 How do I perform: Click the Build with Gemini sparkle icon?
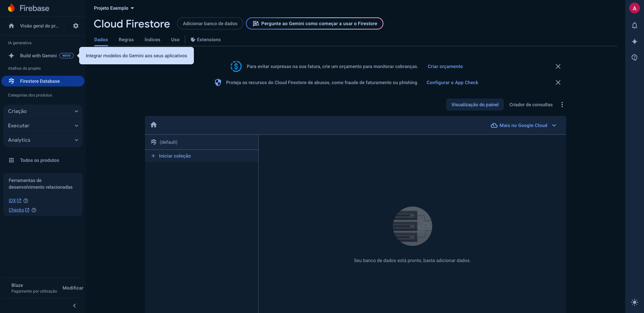coord(11,56)
